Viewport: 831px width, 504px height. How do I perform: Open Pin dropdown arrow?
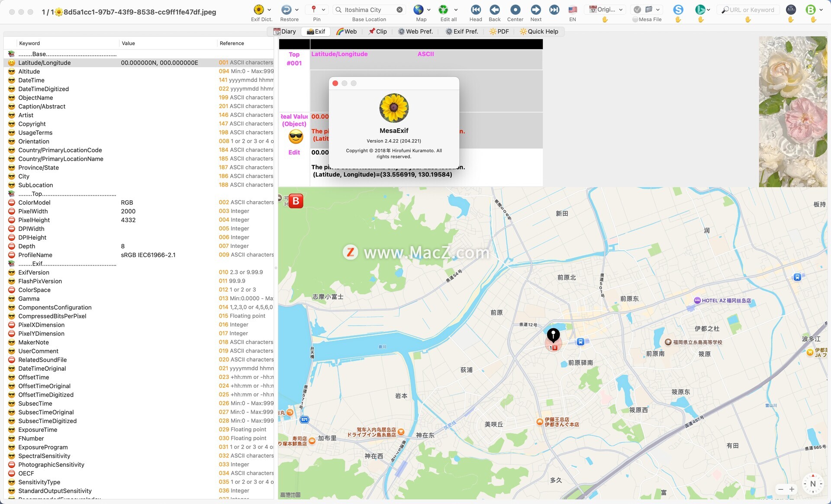323,10
